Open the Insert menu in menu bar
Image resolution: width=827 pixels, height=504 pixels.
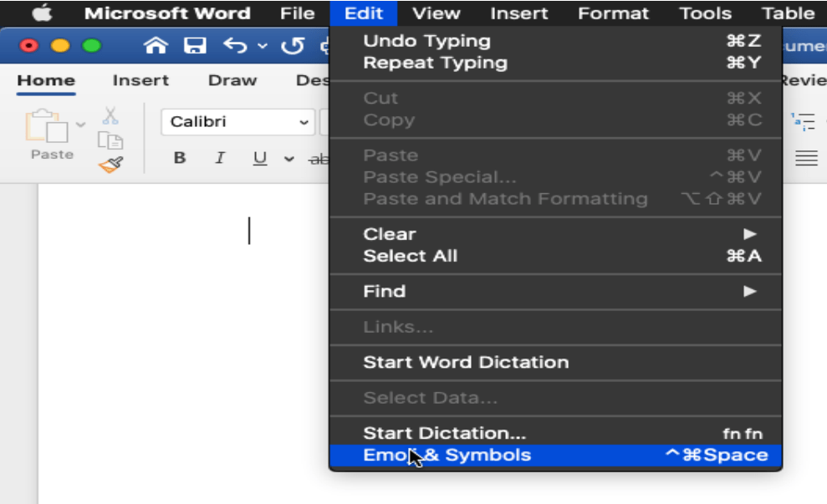pos(519,13)
